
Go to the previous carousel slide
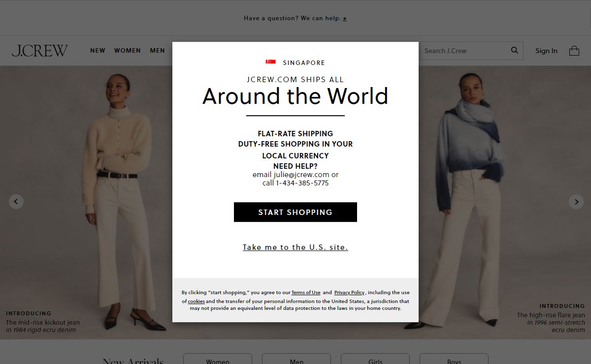16,202
